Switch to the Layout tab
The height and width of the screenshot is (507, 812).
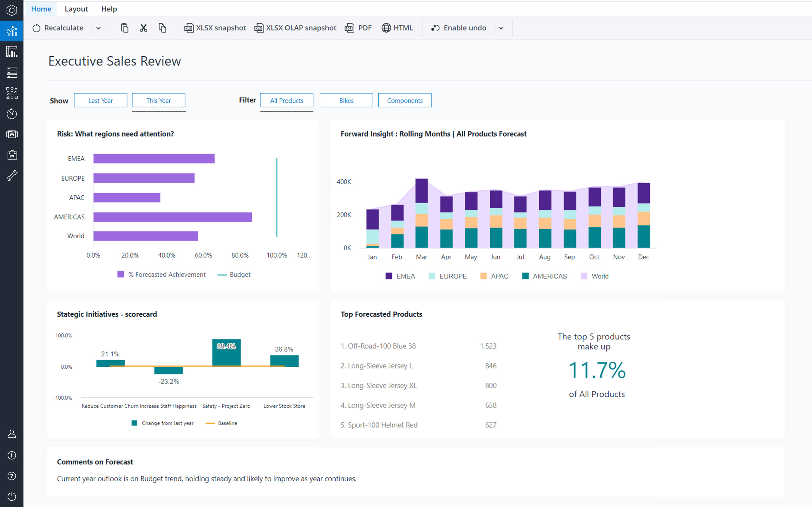click(x=76, y=9)
